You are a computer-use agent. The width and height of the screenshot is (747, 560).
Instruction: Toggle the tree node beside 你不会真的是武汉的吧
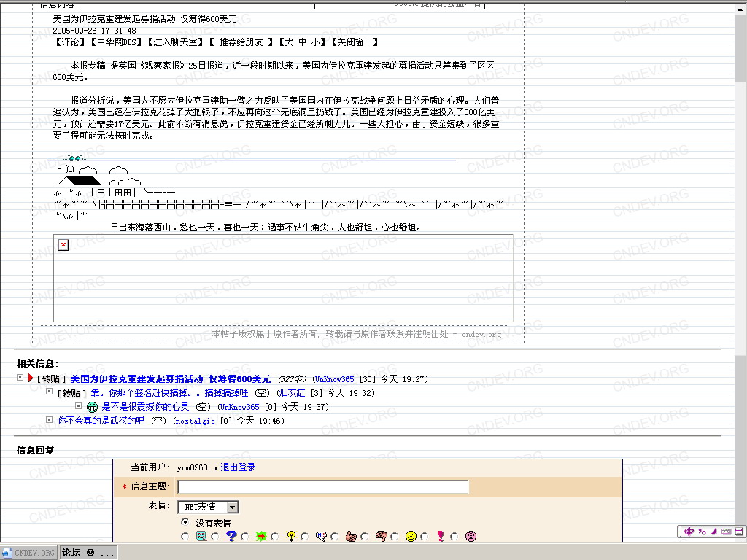tap(49, 419)
